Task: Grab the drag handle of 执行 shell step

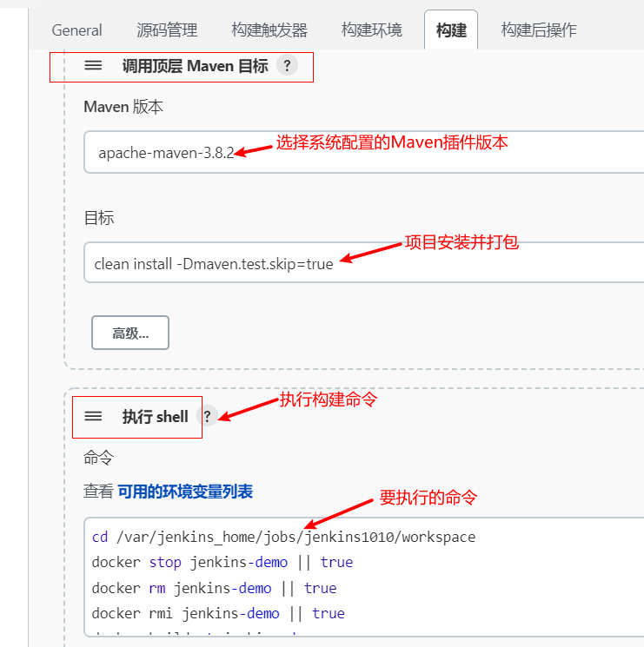Action: [x=93, y=416]
